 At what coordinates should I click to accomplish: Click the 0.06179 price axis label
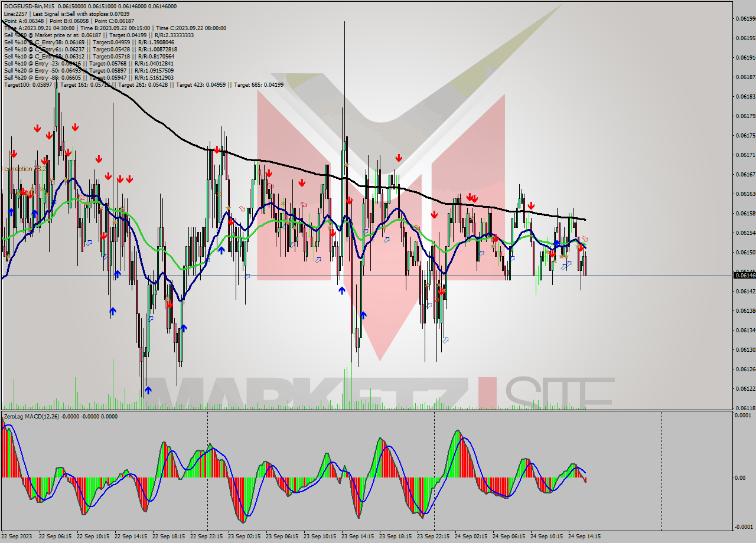pos(745,116)
